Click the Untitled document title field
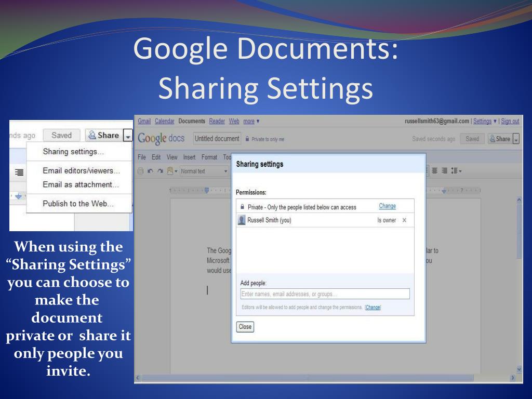Screen dimensions: 532x399 point(217,138)
